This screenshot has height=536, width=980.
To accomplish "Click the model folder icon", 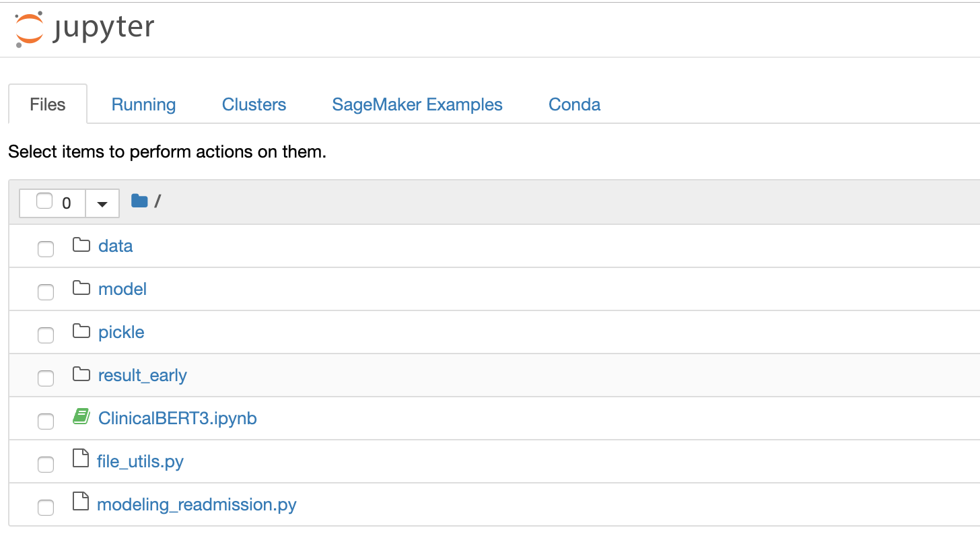I will click(x=81, y=288).
